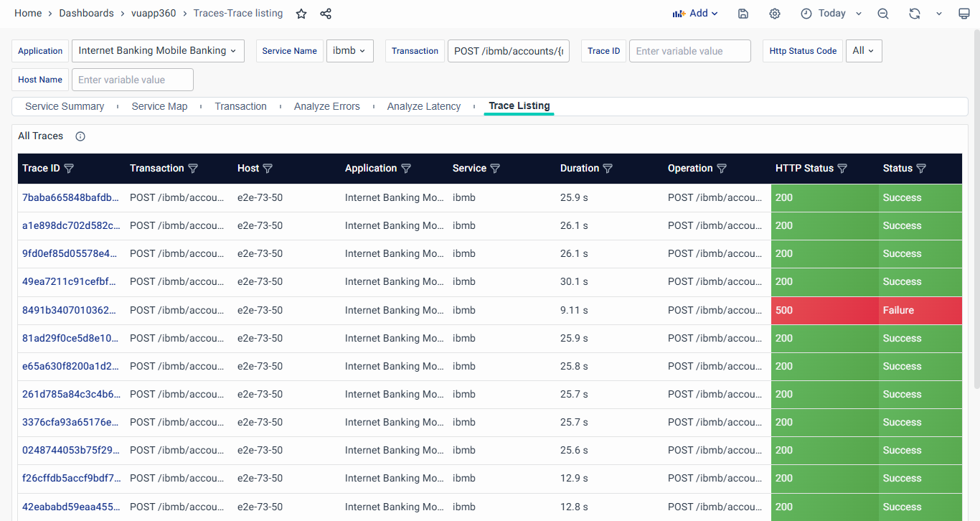Open filter for HTTP Status column
The height and width of the screenshot is (521, 980).
[x=842, y=169]
